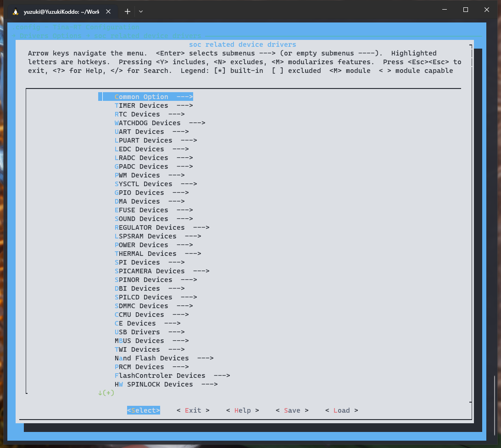
Task: Click the Save button
Action: point(292,410)
